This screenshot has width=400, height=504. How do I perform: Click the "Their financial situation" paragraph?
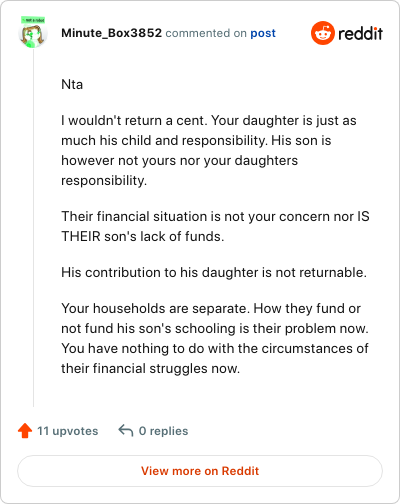tap(215, 226)
